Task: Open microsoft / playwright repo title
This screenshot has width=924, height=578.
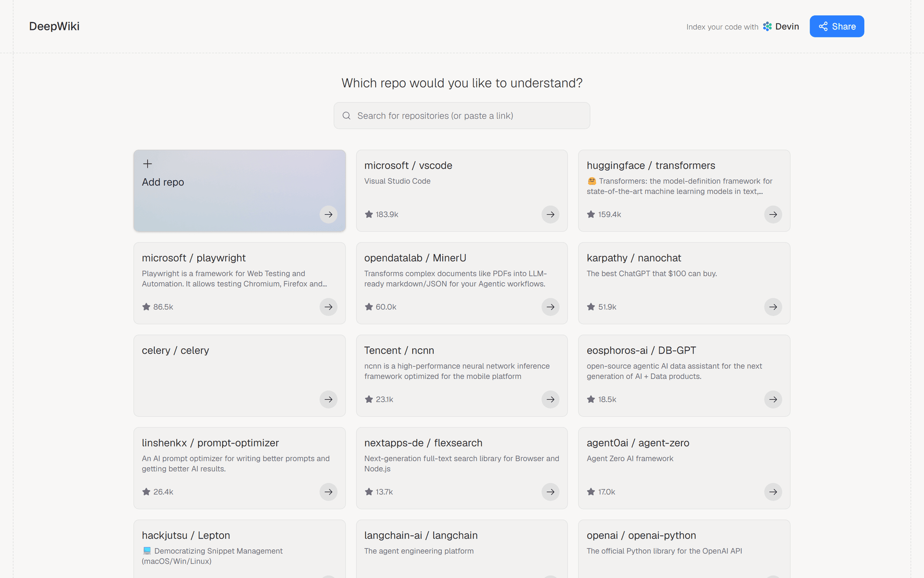Action: [x=193, y=258]
